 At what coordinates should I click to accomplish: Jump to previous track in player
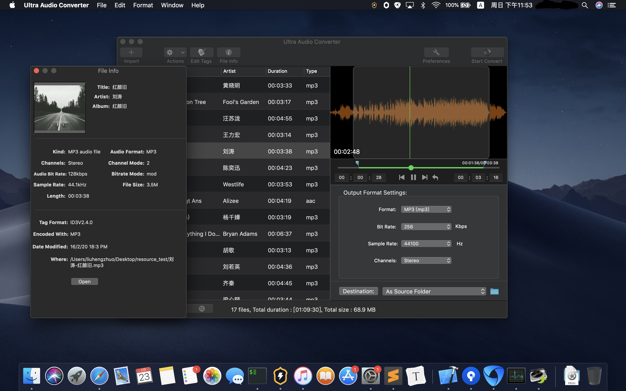pos(402,177)
